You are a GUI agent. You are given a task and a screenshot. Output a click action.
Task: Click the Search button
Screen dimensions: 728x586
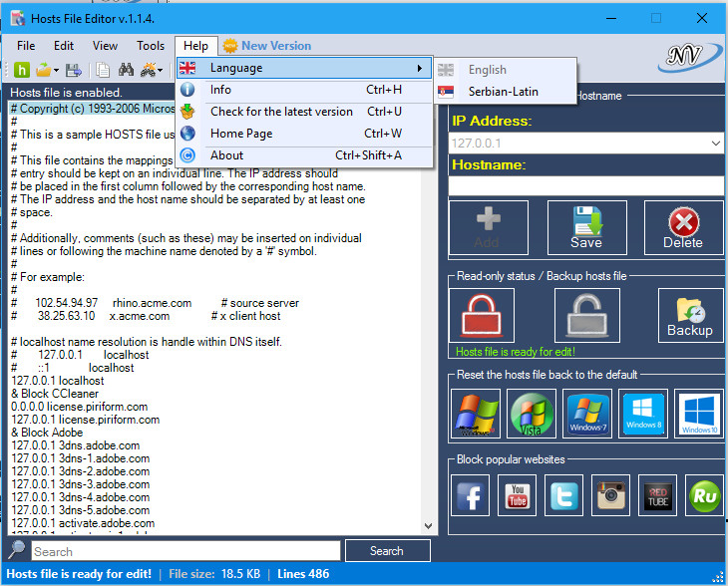[388, 551]
